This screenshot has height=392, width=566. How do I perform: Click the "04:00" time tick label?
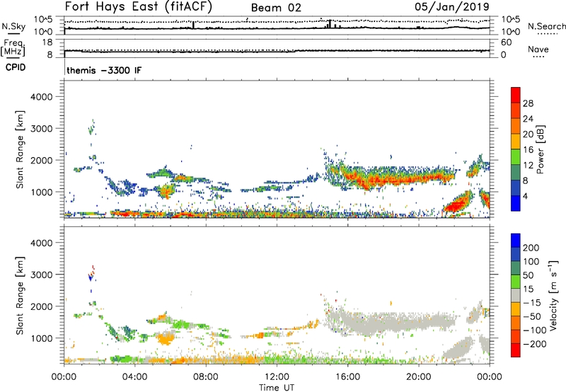click(134, 377)
